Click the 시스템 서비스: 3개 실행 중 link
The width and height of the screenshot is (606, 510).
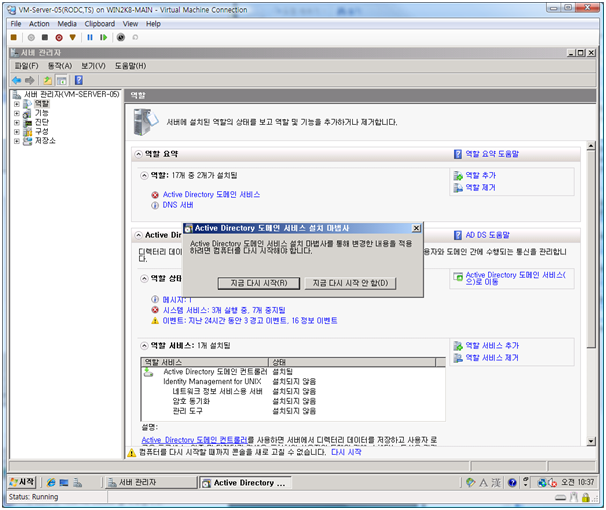click(224, 310)
